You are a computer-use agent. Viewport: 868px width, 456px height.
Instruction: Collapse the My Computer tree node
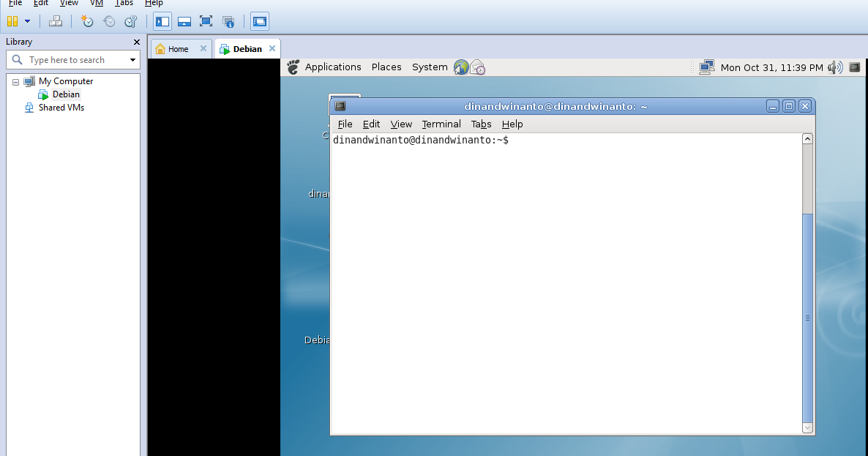point(16,81)
